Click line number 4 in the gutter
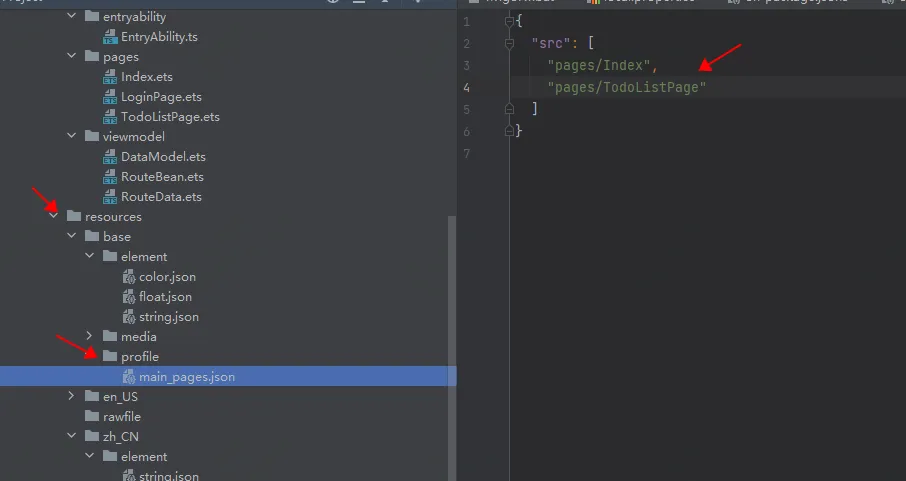Viewport: 906px width, 481px height. point(466,88)
